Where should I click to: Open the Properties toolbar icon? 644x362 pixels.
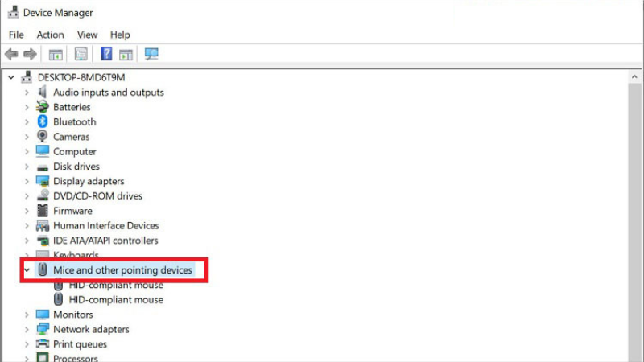81,54
